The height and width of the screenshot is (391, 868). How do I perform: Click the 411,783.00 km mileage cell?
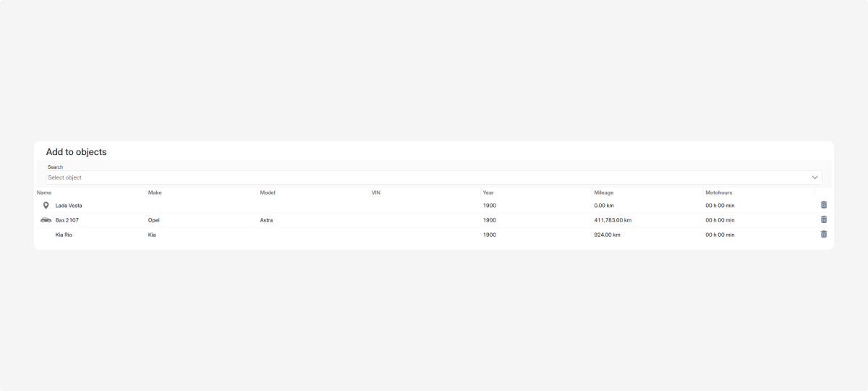pyautogui.click(x=613, y=220)
